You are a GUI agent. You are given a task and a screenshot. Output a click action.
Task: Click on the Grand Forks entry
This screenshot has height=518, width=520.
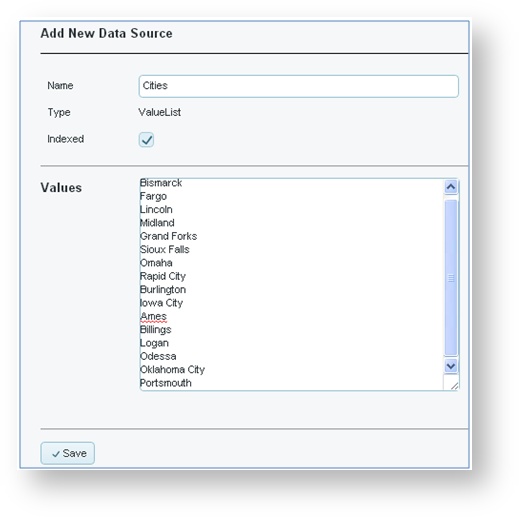point(168,236)
